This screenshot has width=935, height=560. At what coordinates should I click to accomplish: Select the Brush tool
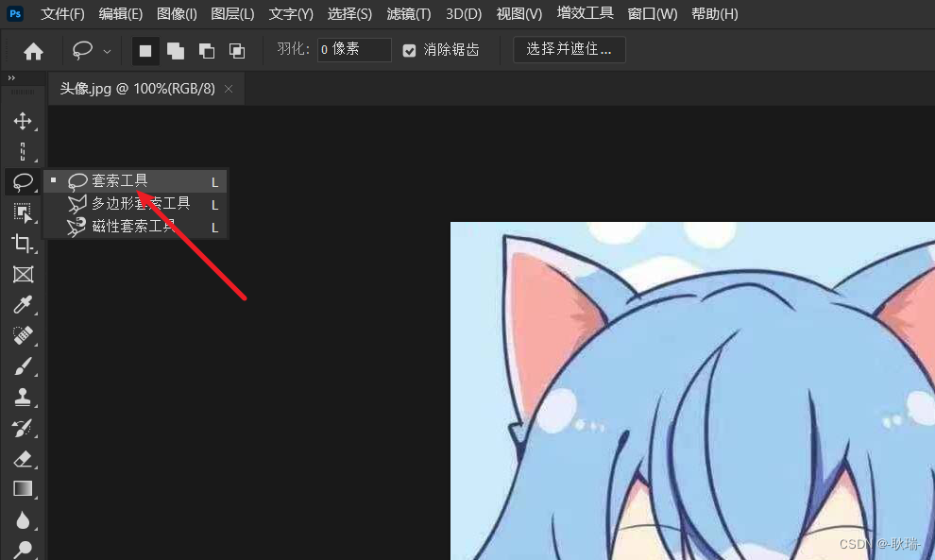point(23,366)
